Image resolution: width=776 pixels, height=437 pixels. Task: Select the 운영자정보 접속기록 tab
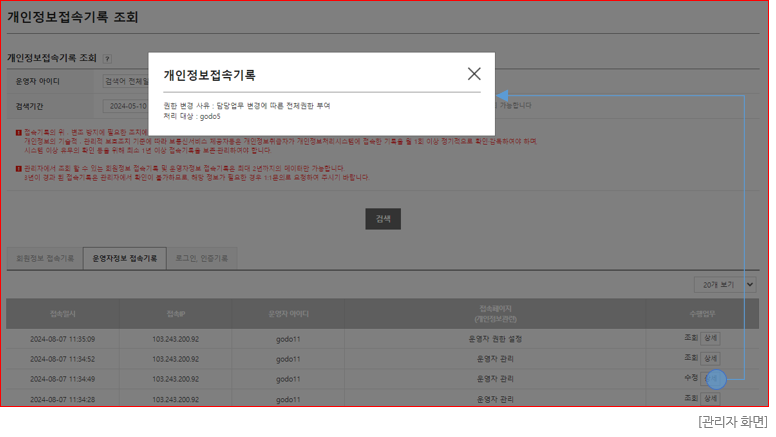(124, 258)
